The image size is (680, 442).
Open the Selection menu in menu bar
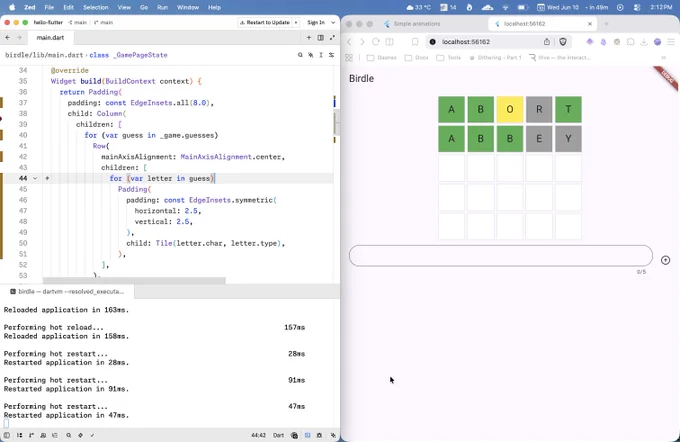coord(95,7)
